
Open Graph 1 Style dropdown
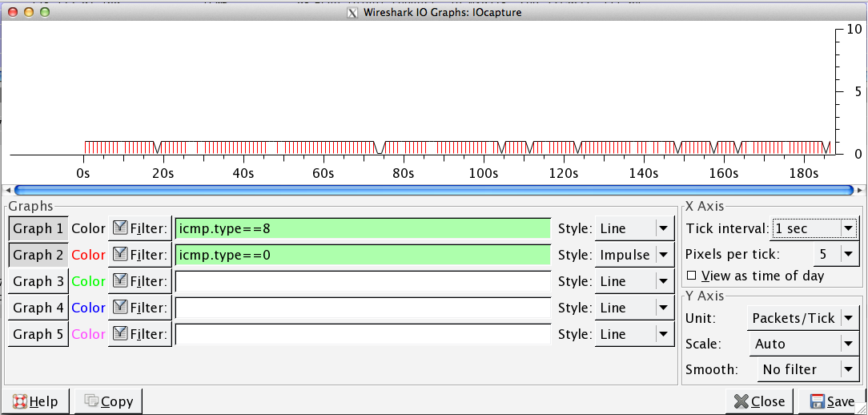[634, 229]
